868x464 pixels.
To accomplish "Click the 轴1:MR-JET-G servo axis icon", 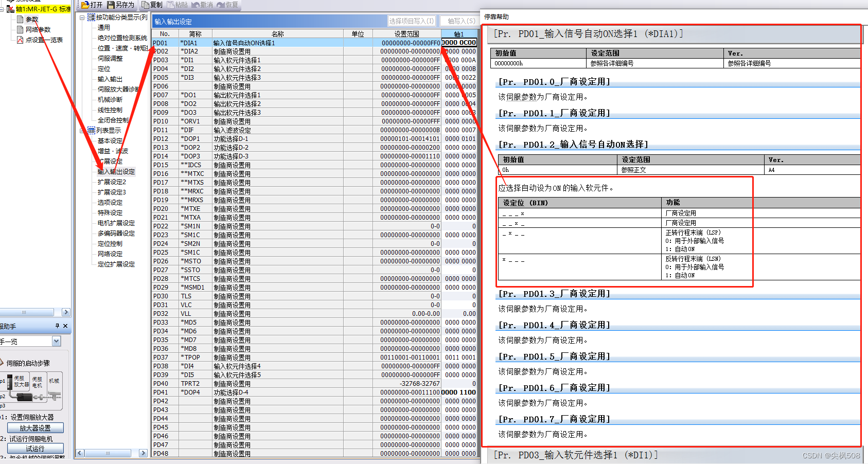I will [x=10, y=9].
